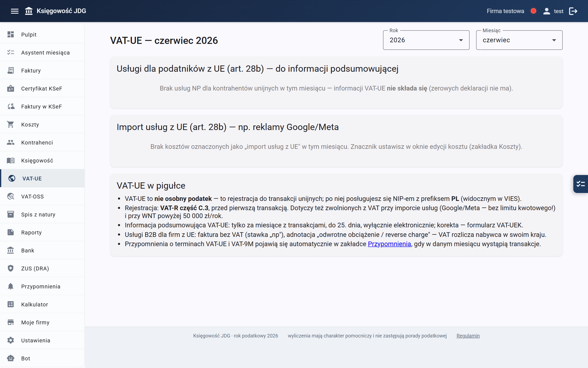Toggle the hamburger menu in header
The height and width of the screenshot is (368, 588).
15,11
